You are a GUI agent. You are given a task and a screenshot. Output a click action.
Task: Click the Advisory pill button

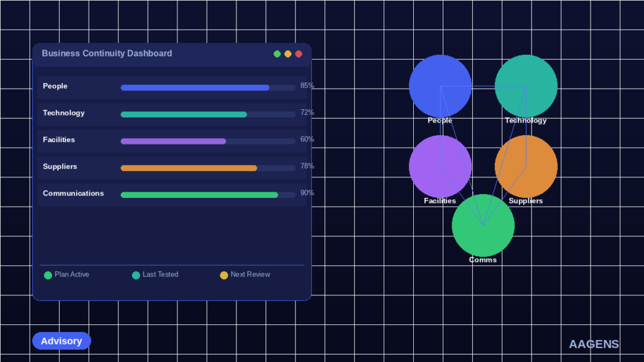pyautogui.click(x=62, y=341)
